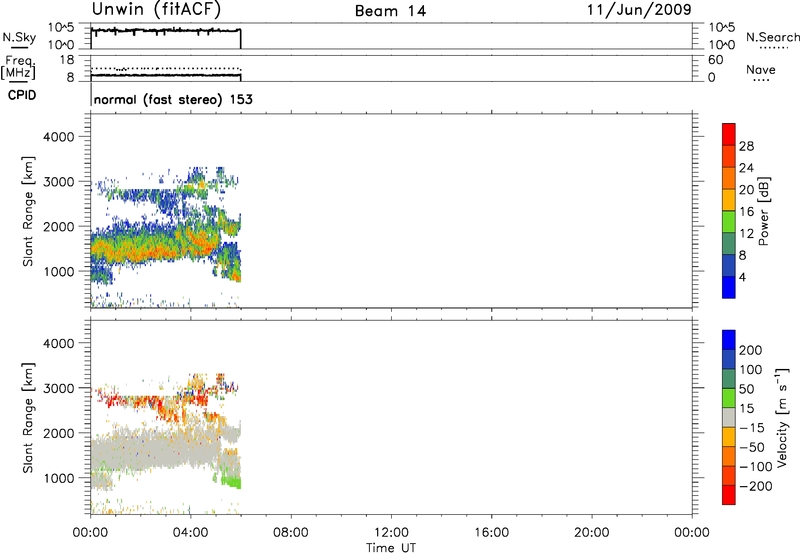The height and width of the screenshot is (554, 800).
Task: Click the "12:00" time tick label
Action: click(391, 533)
